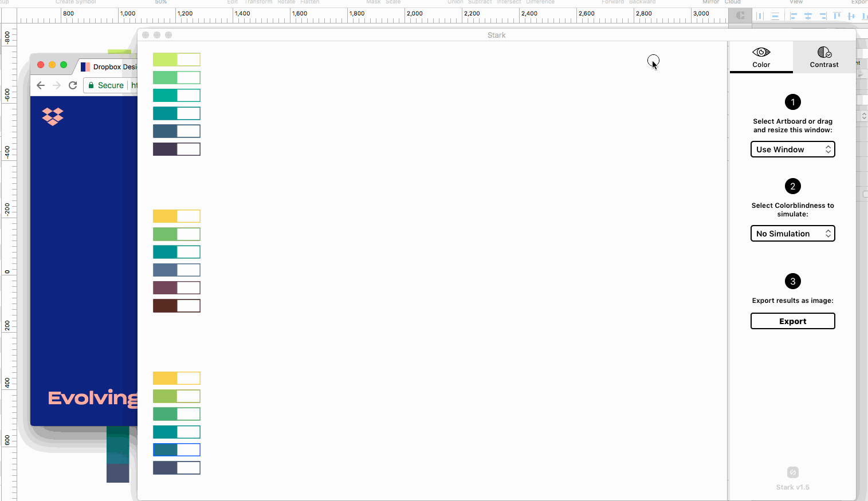The image size is (868, 501).
Task: Click the Create Symbol toolbar item
Action: (76, 2)
